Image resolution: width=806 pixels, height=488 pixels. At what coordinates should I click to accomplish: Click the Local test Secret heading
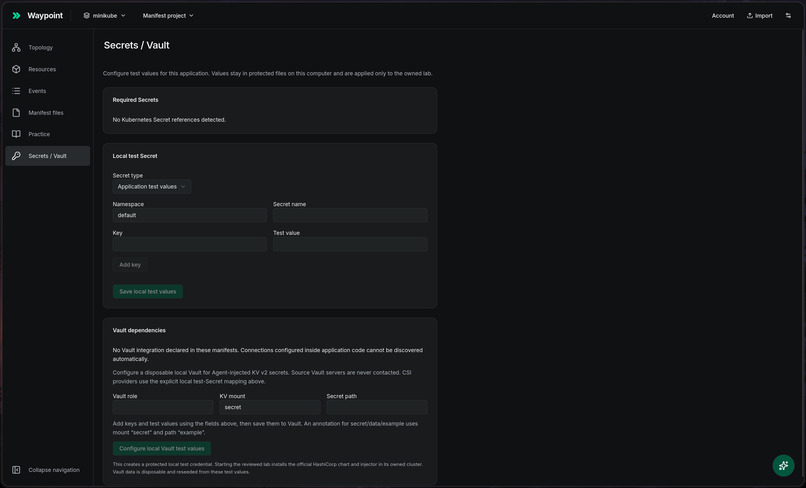pos(135,155)
